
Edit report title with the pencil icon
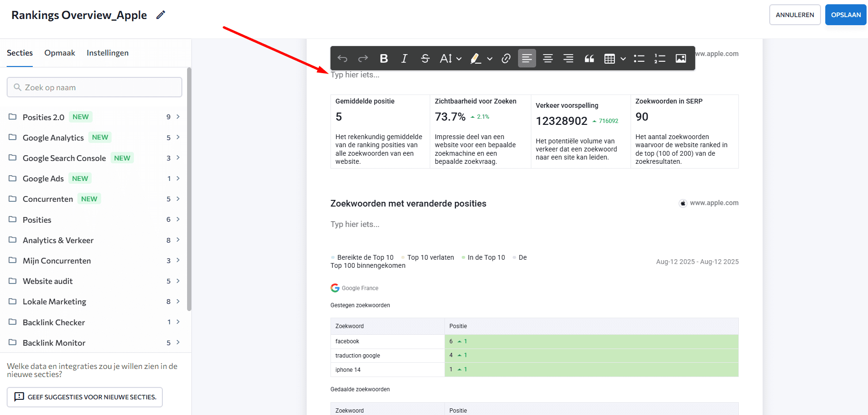pyautogui.click(x=161, y=15)
